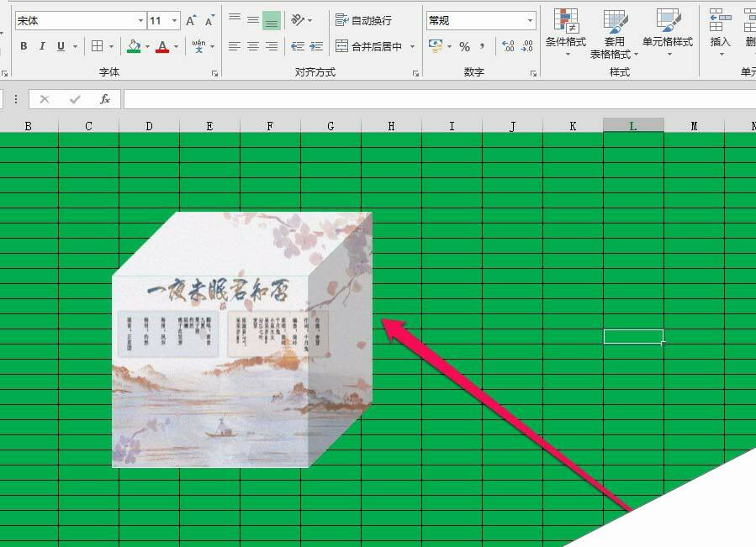Click 合并后居中 merge and center
This screenshot has width=756, height=547.
[369, 46]
